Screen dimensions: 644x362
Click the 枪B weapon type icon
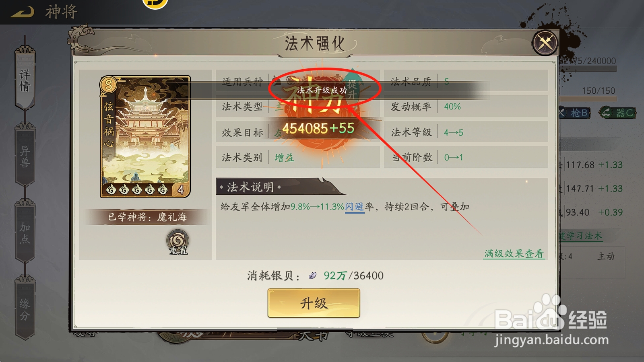(x=574, y=113)
